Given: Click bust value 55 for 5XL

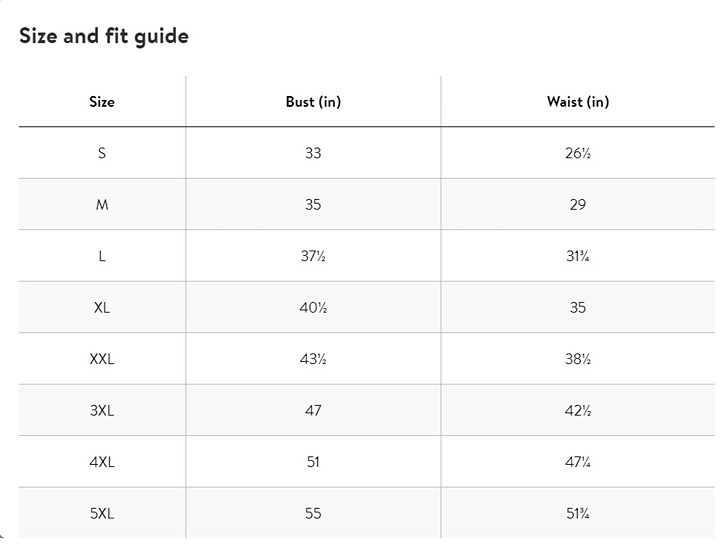Looking at the screenshot, I should tap(313, 513).
